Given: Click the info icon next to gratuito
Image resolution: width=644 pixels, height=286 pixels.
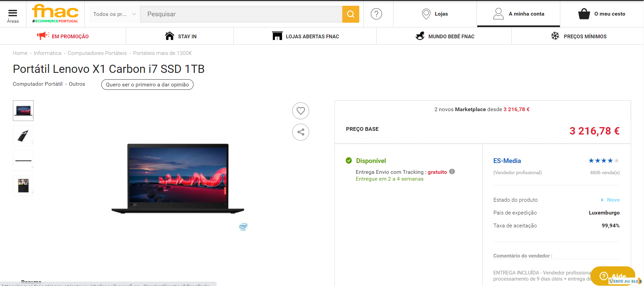Looking at the screenshot, I should 452,171.
